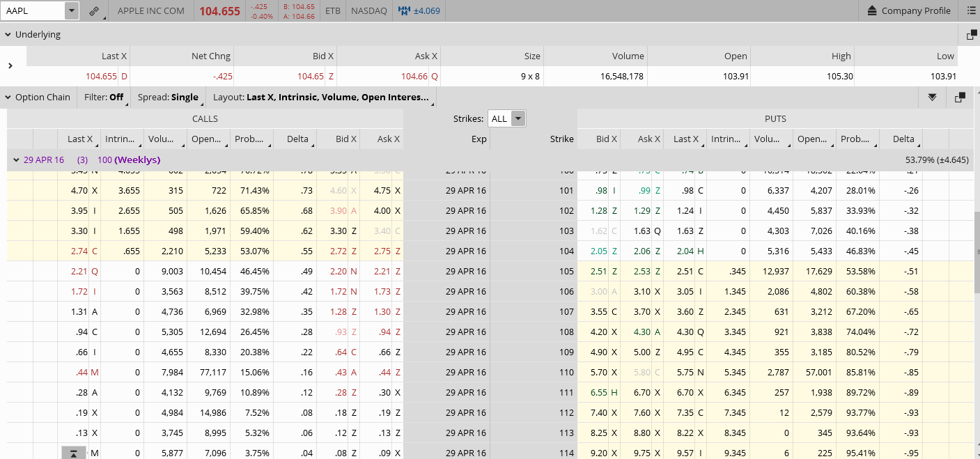The width and height of the screenshot is (980, 459).
Task: Click the 105 call ask price 2.21
Action: (x=382, y=272)
